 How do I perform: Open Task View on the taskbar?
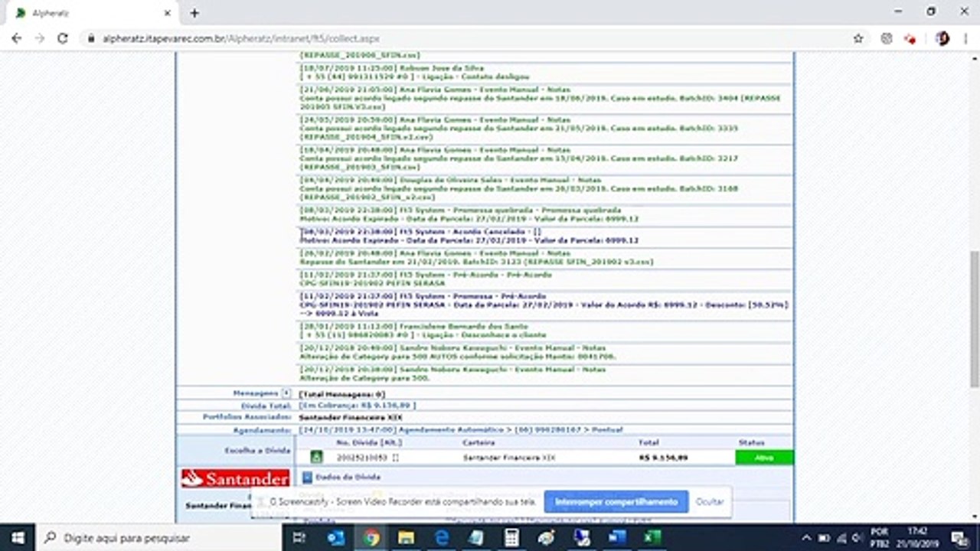pos(299,538)
